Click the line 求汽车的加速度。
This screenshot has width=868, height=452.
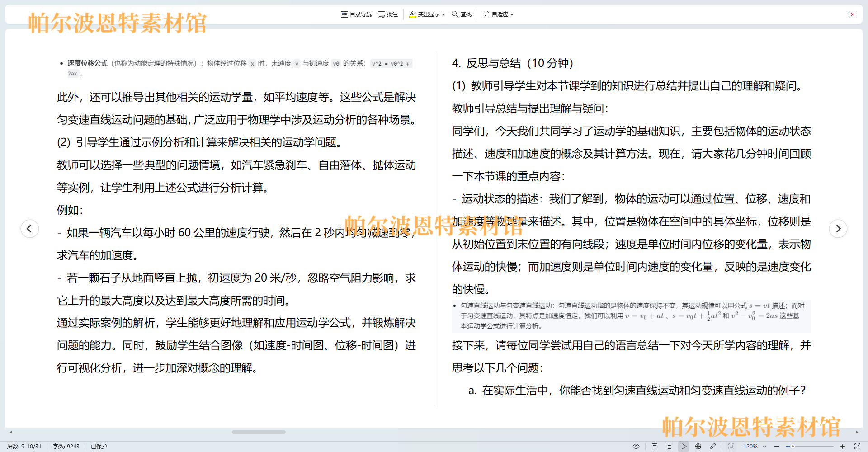pos(98,255)
